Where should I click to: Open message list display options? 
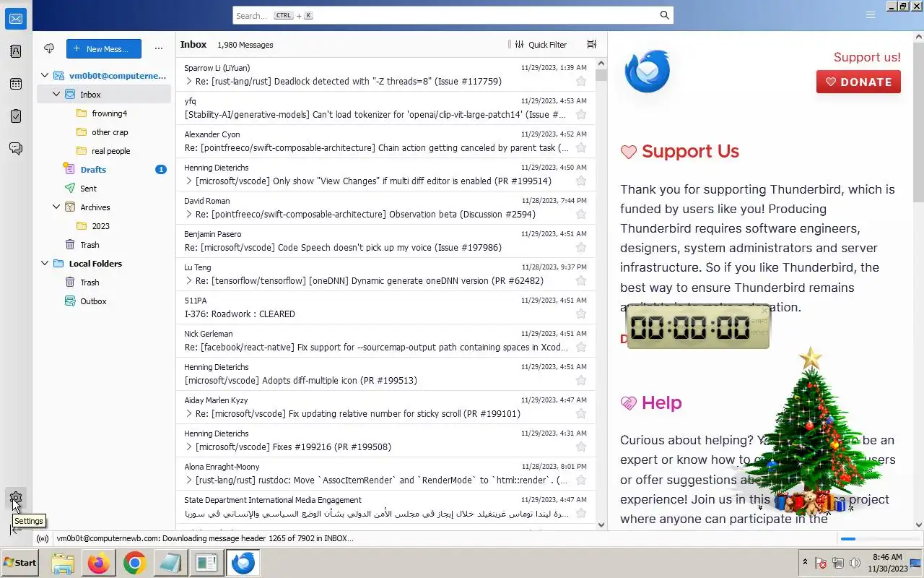[592, 44]
